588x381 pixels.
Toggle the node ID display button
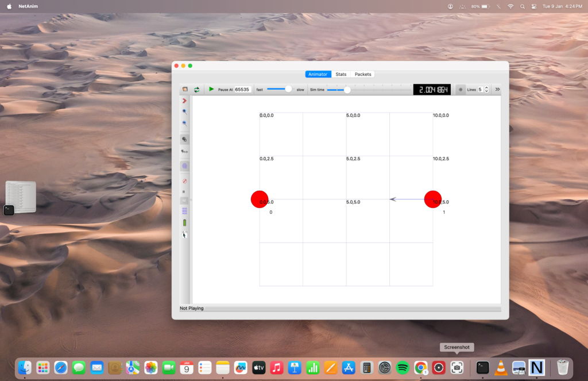(x=184, y=152)
